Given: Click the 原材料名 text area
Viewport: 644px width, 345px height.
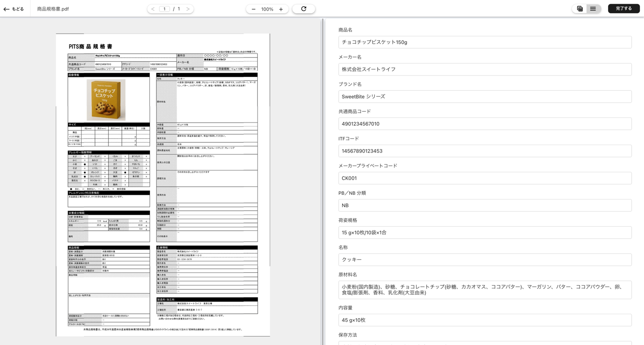Looking at the screenshot, I should (x=485, y=290).
